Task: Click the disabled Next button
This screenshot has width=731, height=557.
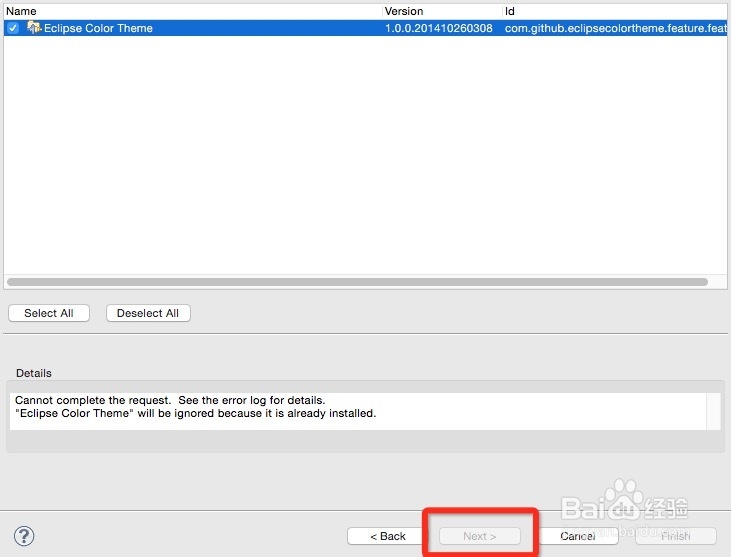Action: 480,536
